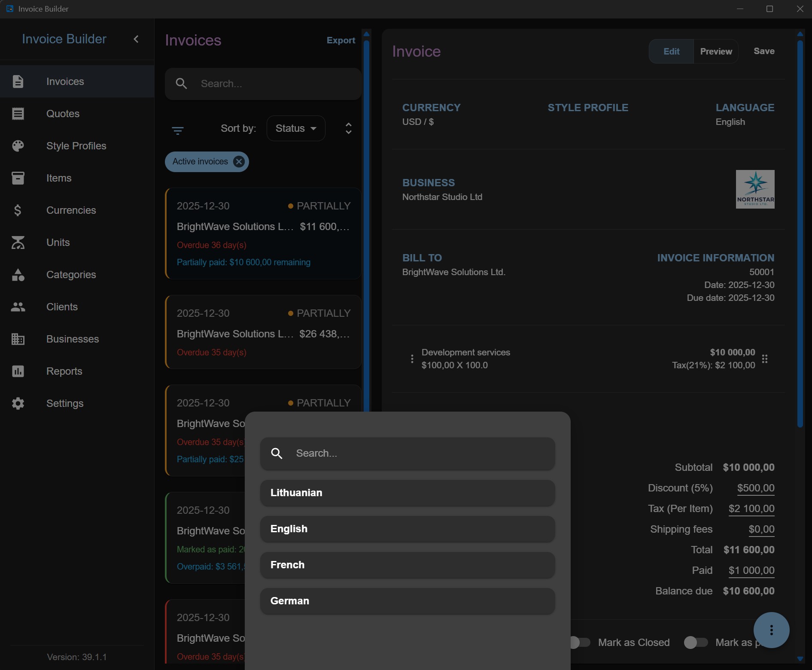Open the Quotes section
This screenshot has width=812, height=670.
pos(77,114)
